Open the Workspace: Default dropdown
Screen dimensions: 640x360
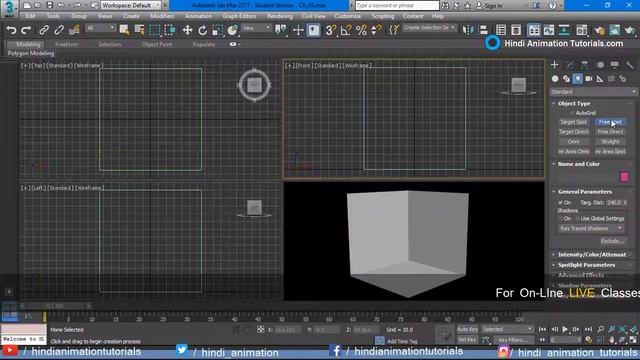coord(131,5)
